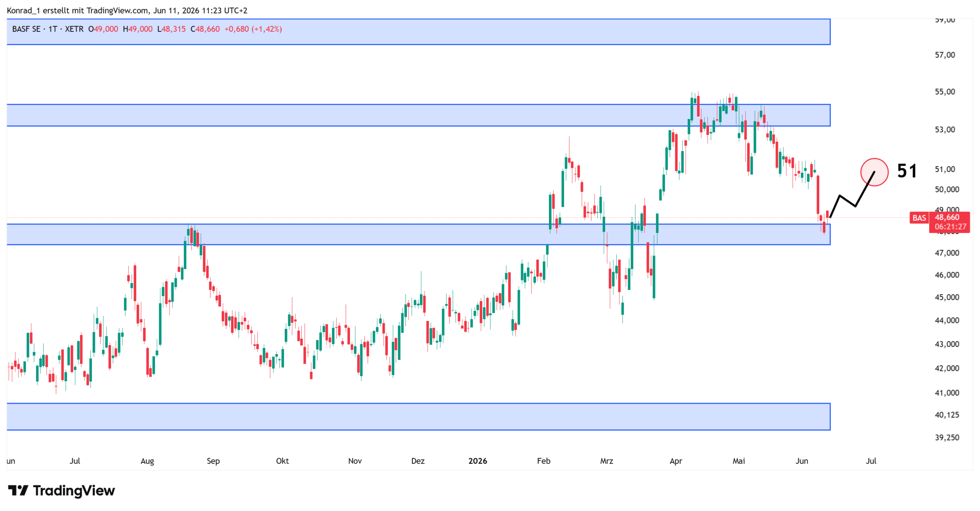Screen dimensions: 980x511
Task: Click the TradingView logo
Action: 61,491
